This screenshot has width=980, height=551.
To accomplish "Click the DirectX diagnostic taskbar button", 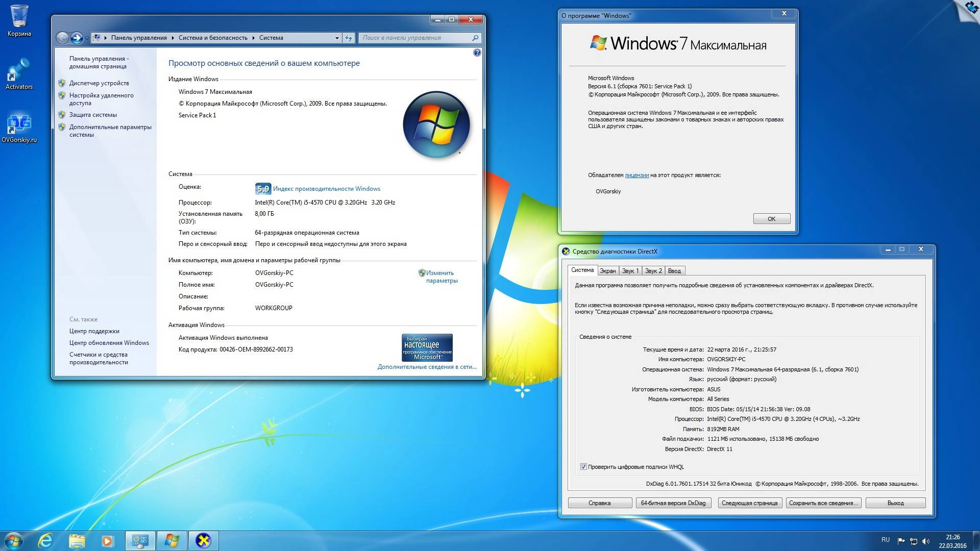I will [203, 541].
